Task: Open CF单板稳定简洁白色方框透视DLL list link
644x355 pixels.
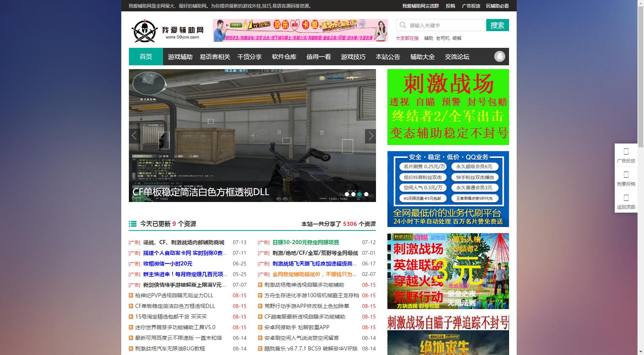Action: coord(175,306)
